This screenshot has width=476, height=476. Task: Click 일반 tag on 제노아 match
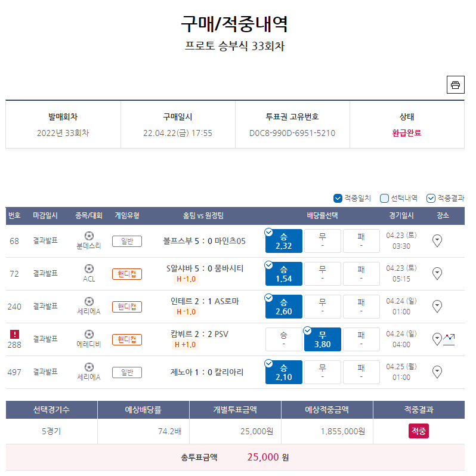pyautogui.click(x=127, y=372)
